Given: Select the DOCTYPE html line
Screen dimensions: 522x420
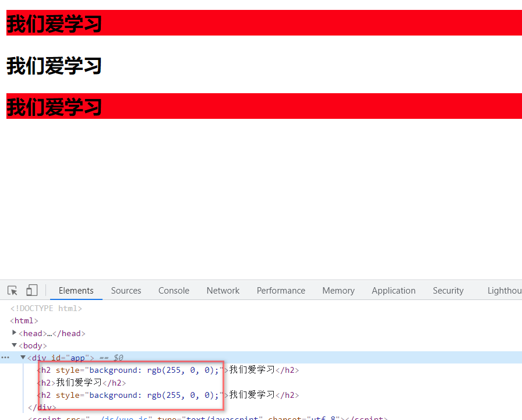Looking at the screenshot, I should (46, 308).
